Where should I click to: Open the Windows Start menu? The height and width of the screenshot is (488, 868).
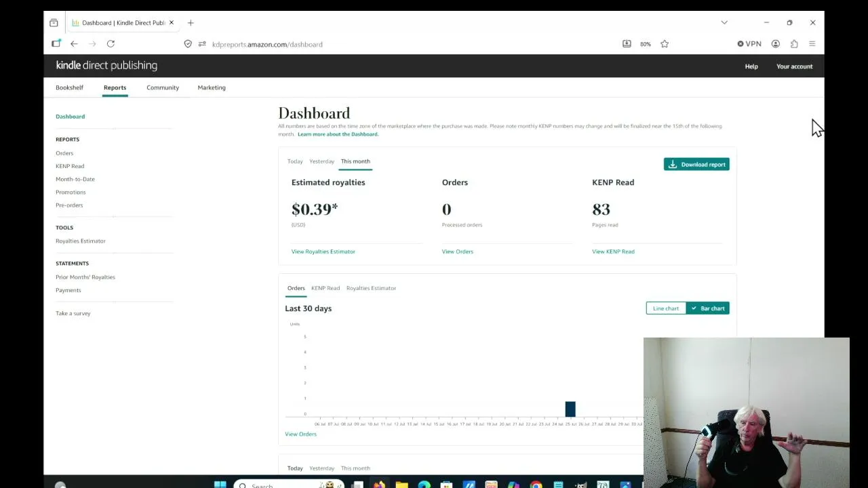[x=220, y=485]
